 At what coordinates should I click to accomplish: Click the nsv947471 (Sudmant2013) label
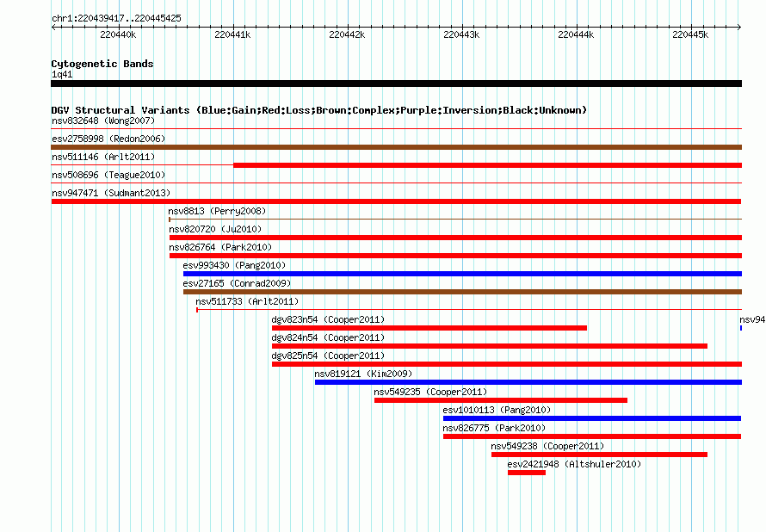coord(111,193)
